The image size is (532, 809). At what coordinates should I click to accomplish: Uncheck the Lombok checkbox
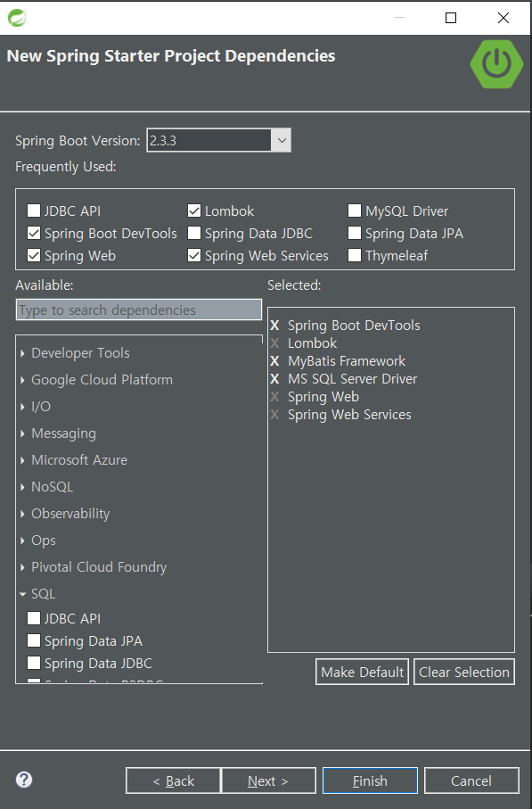tap(194, 211)
